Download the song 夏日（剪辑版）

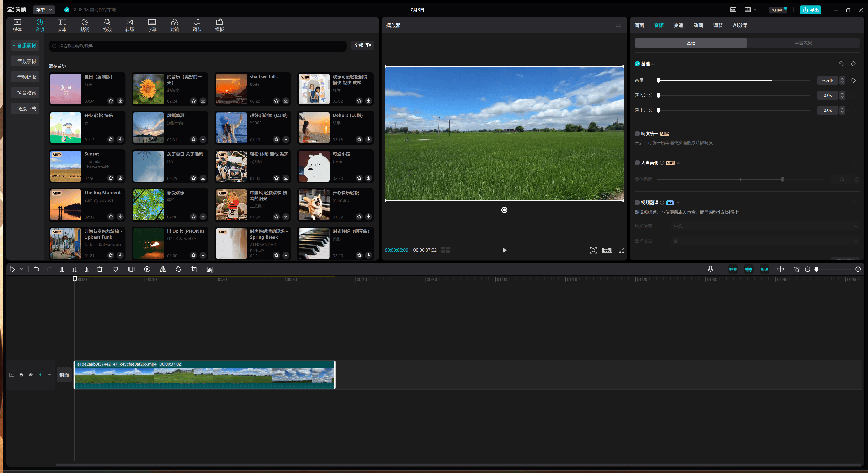(120, 101)
